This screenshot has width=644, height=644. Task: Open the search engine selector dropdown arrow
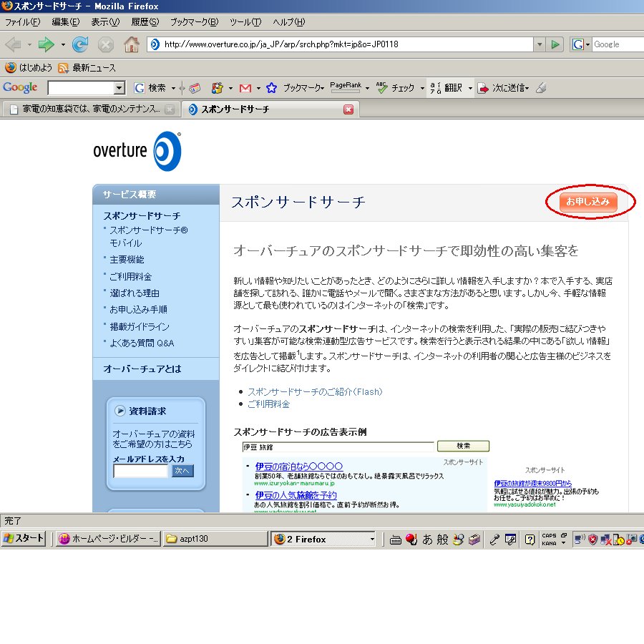tap(587, 44)
